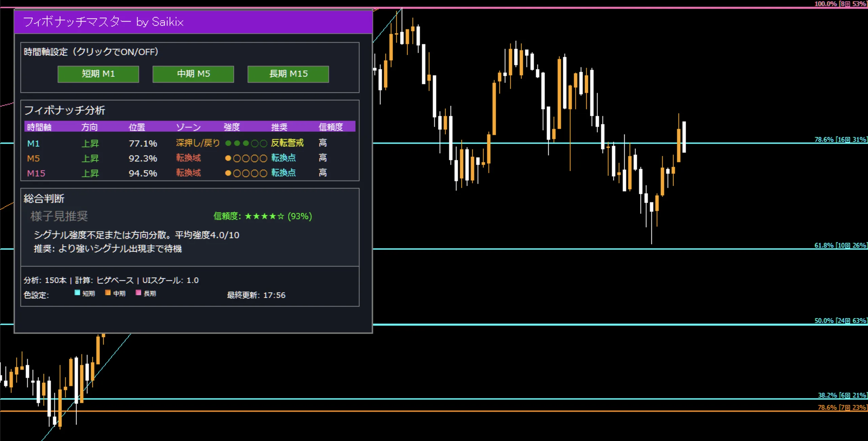Click the 深押し/戻り zone cell
Viewport: 868px width, 441px height.
point(198,143)
